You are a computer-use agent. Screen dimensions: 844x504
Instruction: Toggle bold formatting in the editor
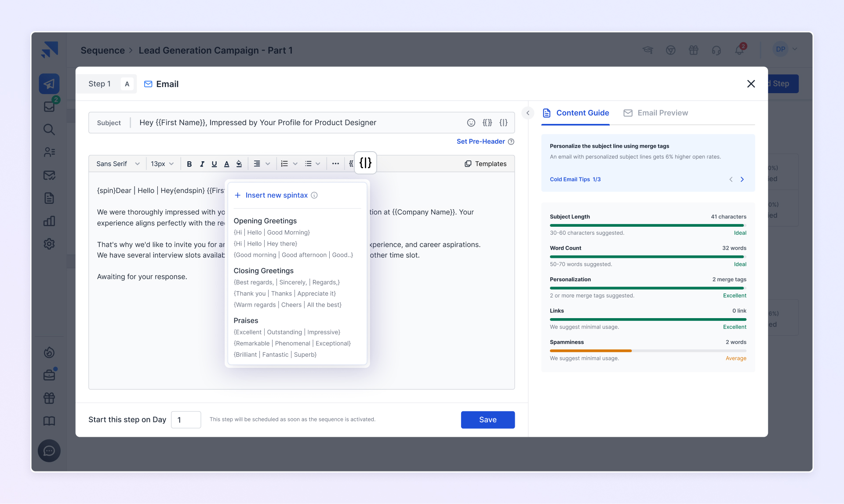pyautogui.click(x=189, y=164)
